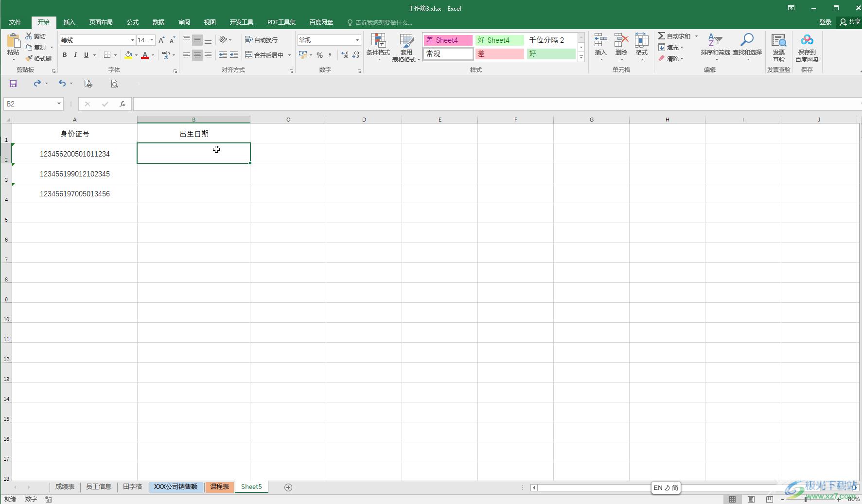The width and height of the screenshot is (862, 504).
Task: Switch to the Formulas (公式) ribbon tab
Action: pyautogui.click(x=133, y=22)
